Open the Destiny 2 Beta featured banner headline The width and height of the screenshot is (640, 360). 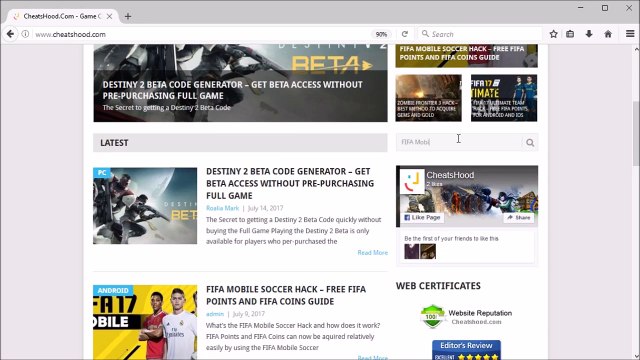[x=232, y=90]
